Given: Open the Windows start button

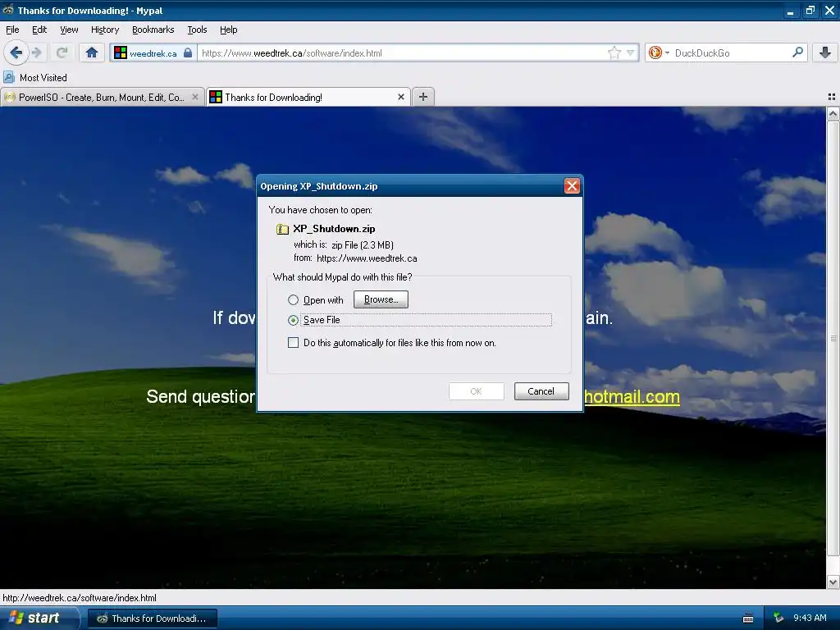Looking at the screenshot, I should click(x=39, y=618).
